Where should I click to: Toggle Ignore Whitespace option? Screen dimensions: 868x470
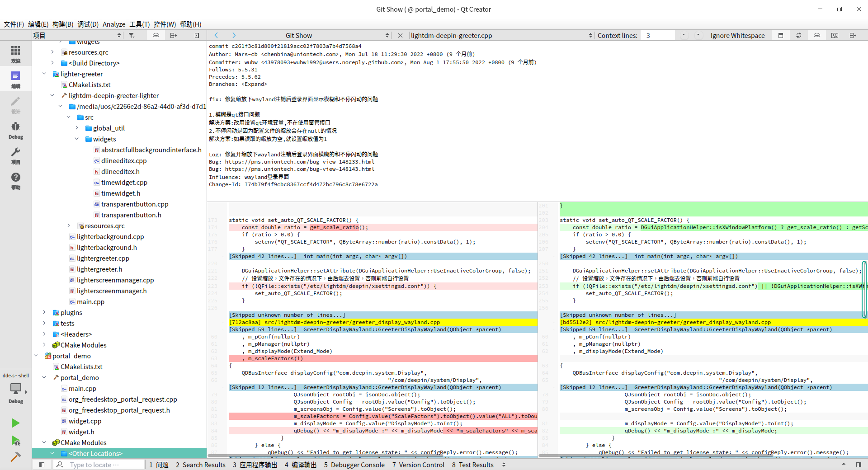(737, 35)
